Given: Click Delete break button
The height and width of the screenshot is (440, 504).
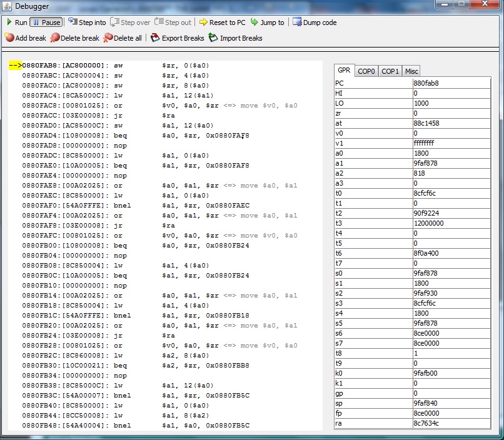Looking at the screenshot, I should pos(74,38).
